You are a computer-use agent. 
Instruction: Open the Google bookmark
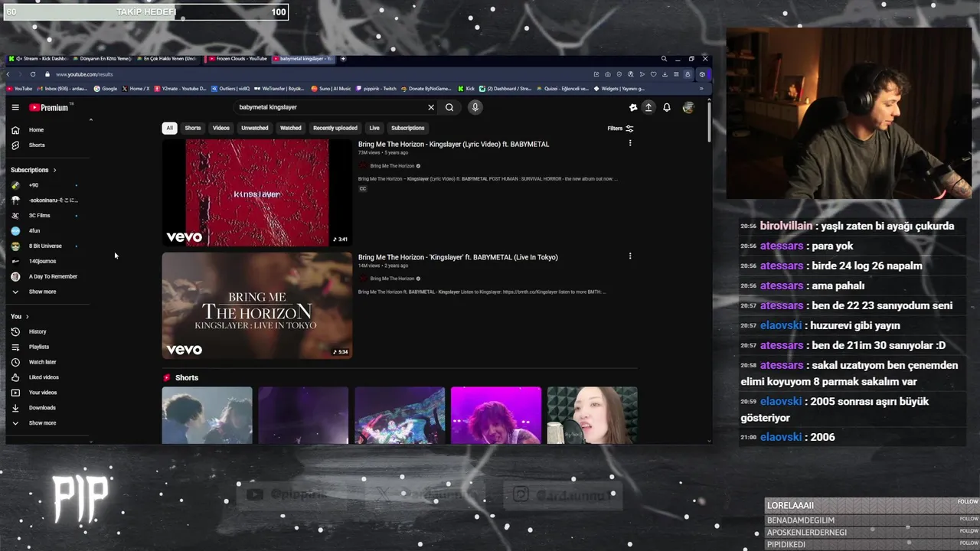pos(106,89)
